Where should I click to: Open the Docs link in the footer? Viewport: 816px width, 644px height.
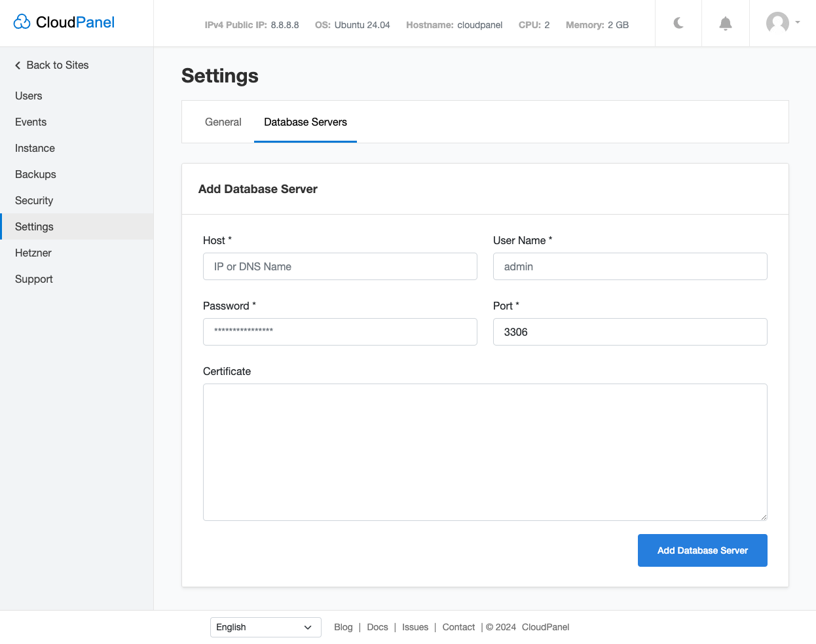pyautogui.click(x=377, y=627)
